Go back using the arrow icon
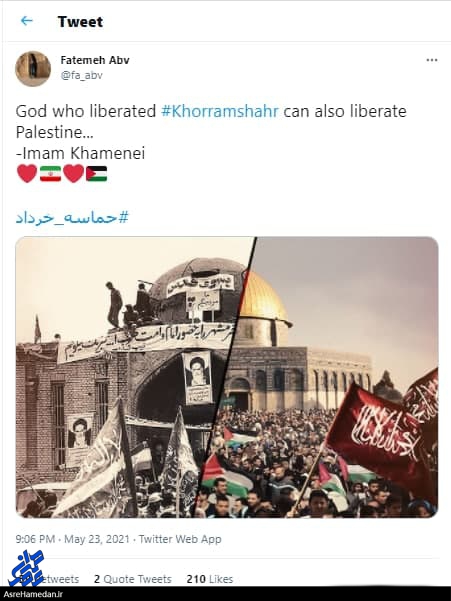451x601 pixels. [26, 21]
